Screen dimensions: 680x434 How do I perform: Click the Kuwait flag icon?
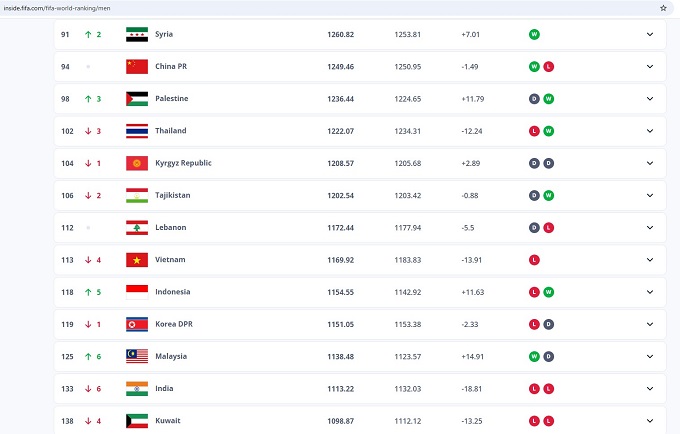coord(137,421)
